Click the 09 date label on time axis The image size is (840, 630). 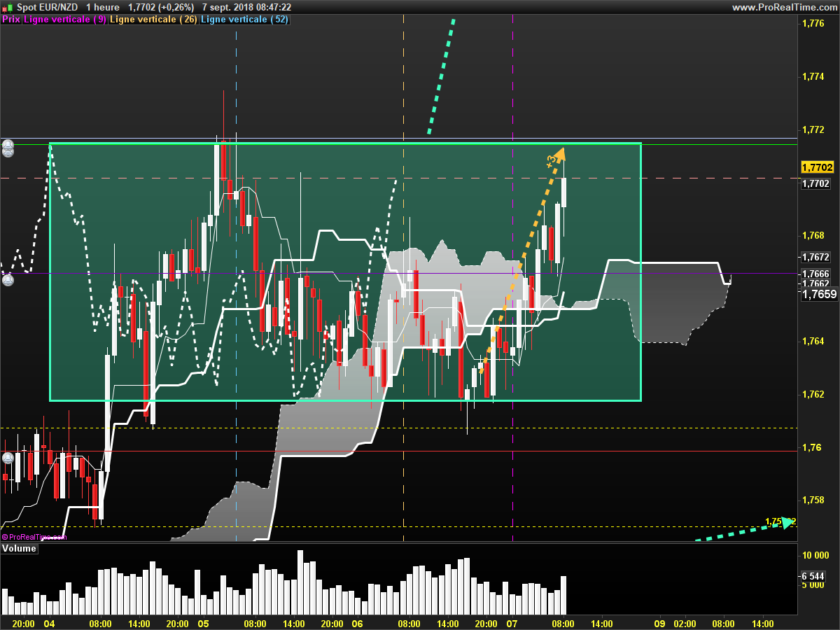tap(659, 624)
